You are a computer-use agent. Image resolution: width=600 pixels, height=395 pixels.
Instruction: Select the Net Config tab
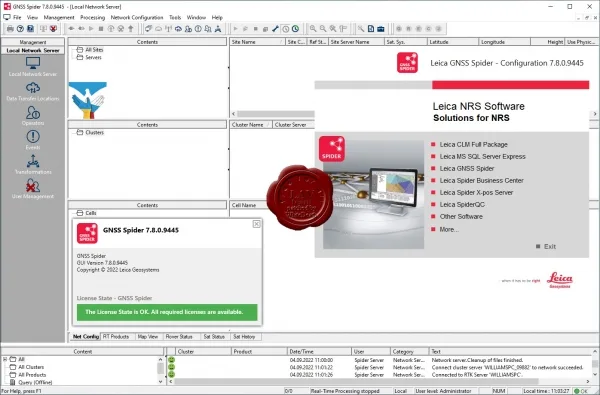[x=86, y=336]
